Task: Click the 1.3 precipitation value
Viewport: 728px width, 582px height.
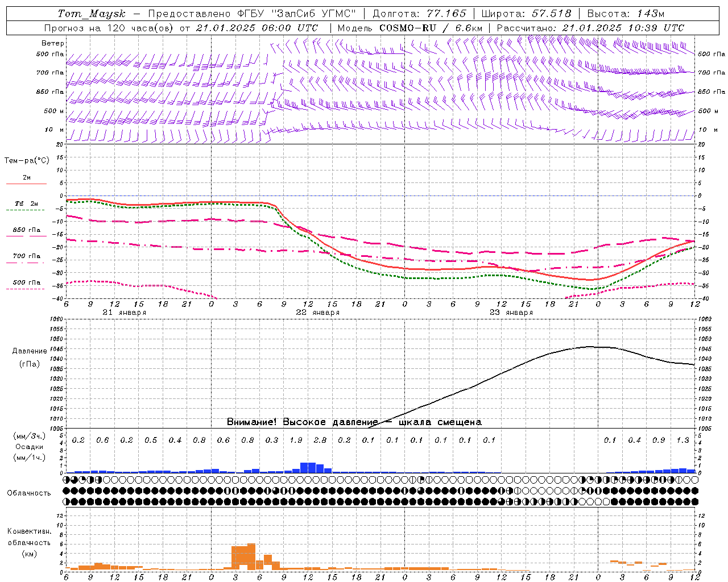Action: click(682, 440)
